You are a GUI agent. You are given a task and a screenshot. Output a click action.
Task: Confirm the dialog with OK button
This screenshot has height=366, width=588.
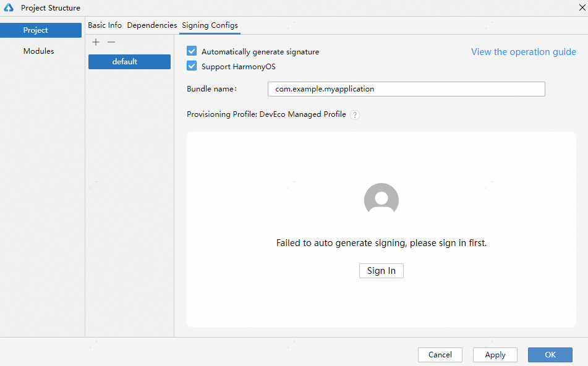point(550,355)
